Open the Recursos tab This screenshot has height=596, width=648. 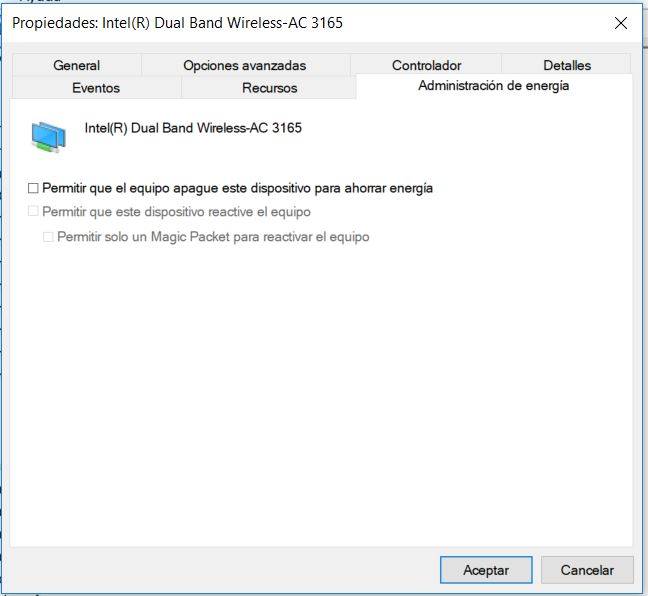point(269,88)
